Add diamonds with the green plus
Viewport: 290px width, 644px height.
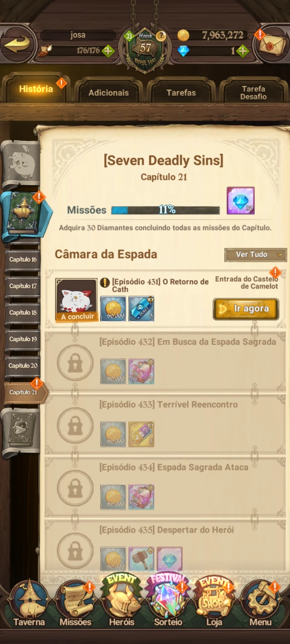coord(242,51)
